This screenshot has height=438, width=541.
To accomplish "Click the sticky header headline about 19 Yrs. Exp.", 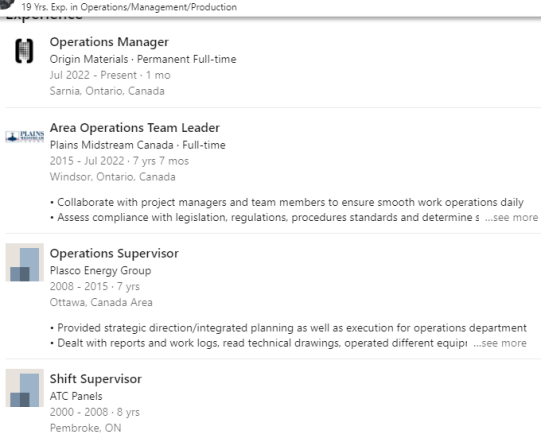I will pos(129,7).
